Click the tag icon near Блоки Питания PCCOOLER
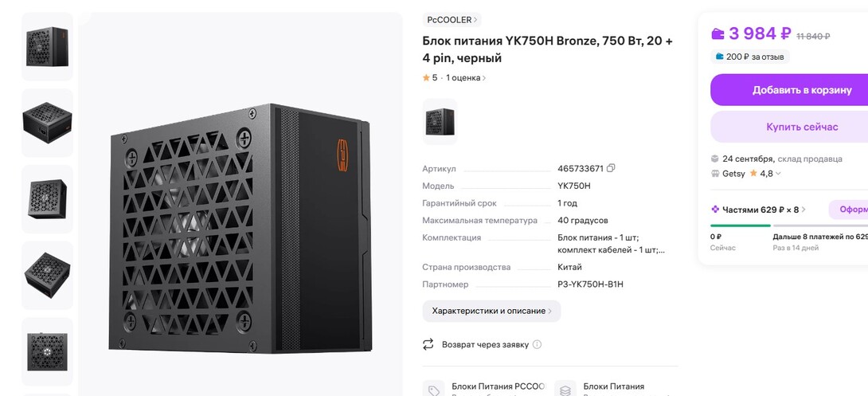This screenshot has height=396, width=868. coord(433,390)
